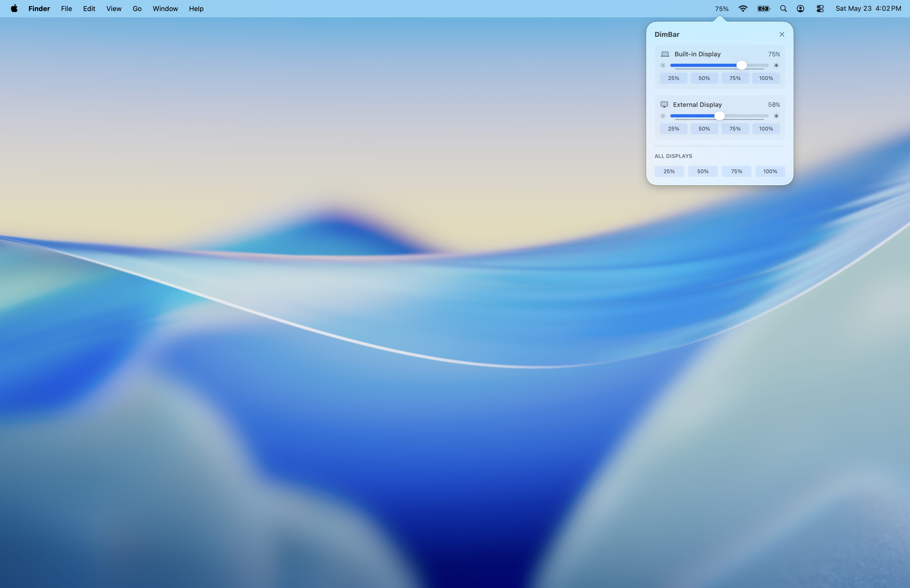Image resolution: width=910 pixels, height=588 pixels.
Task: Click the Built-in Display laptop icon
Action: [x=665, y=54]
